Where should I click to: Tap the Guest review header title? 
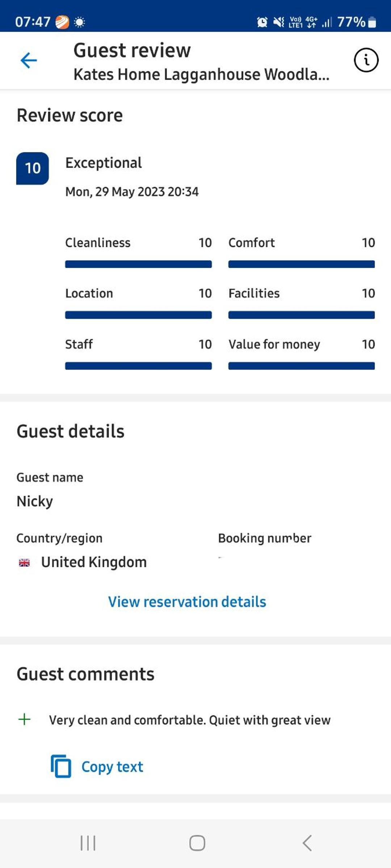[132, 50]
